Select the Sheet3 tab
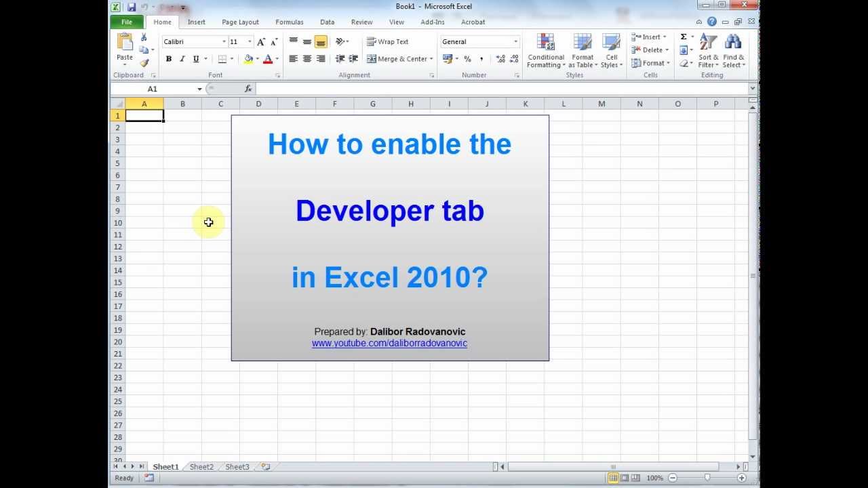 click(237, 467)
